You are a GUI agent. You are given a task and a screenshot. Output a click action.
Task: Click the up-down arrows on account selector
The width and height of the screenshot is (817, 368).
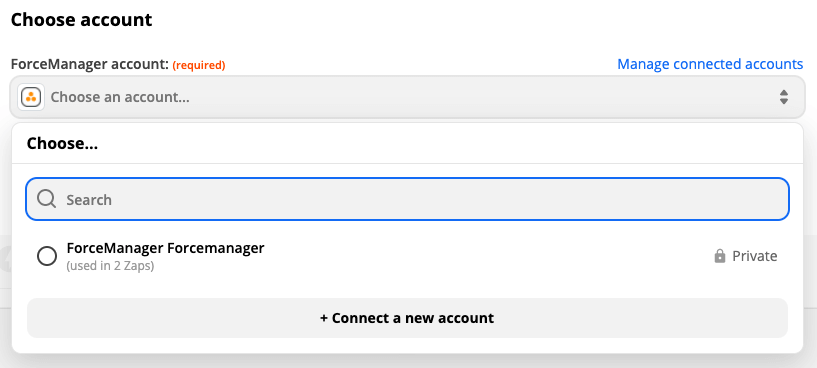pos(784,97)
